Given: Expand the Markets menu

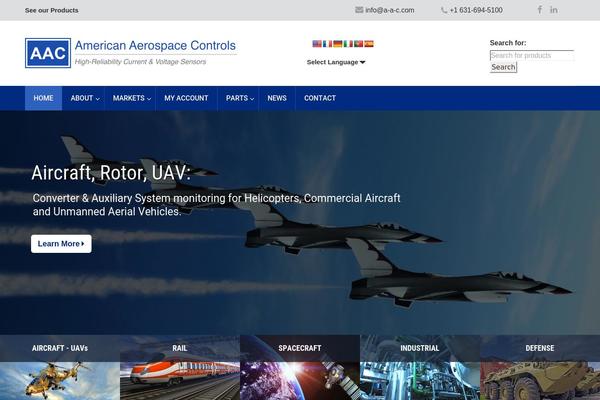Looking at the screenshot, I should click(x=131, y=98).
